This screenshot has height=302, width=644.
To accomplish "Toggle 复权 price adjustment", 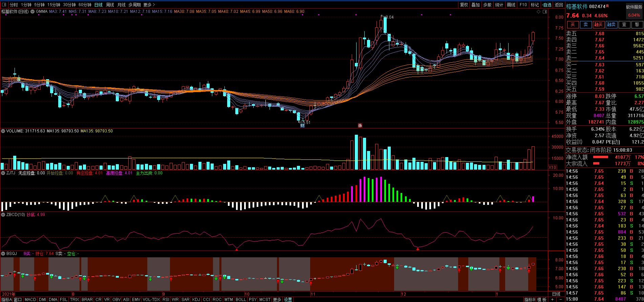I will (x=464, y=5).
